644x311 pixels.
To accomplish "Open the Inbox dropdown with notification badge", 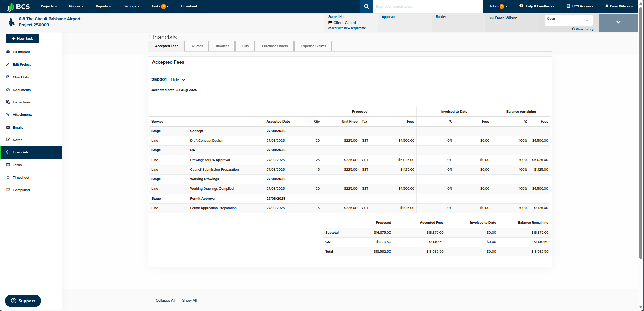I will click(499, 6).
